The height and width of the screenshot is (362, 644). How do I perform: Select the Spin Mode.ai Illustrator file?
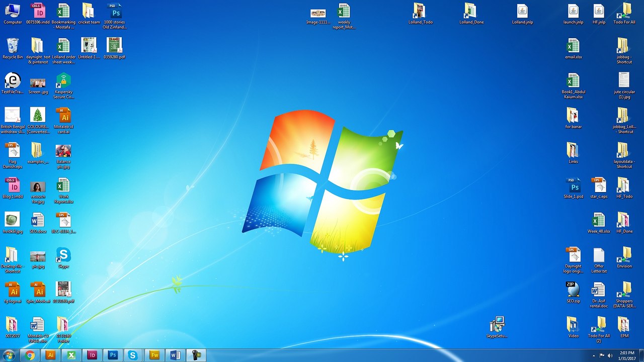point(38,292)
